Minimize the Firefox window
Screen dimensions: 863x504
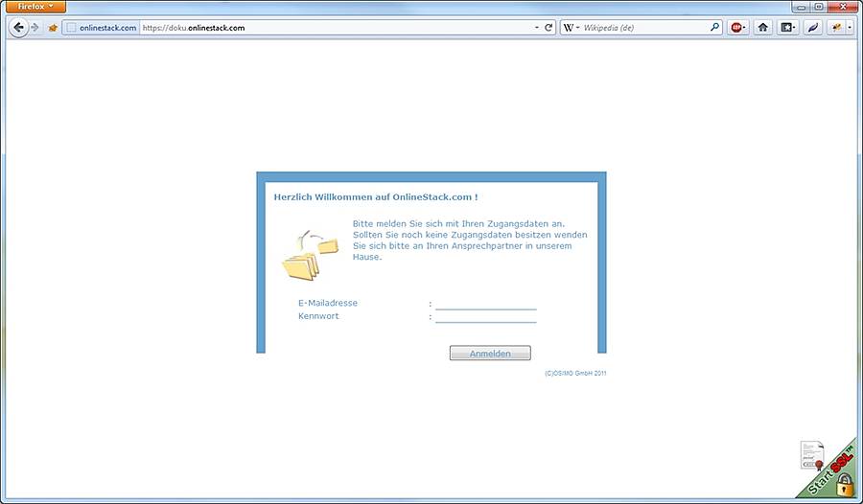pos(802,7)
